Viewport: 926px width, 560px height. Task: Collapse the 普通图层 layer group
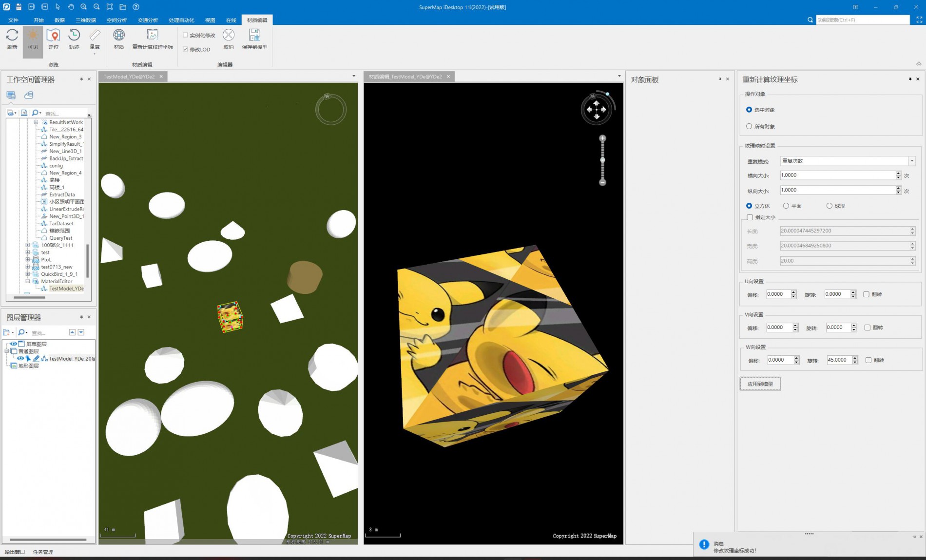tap(7, 351)
